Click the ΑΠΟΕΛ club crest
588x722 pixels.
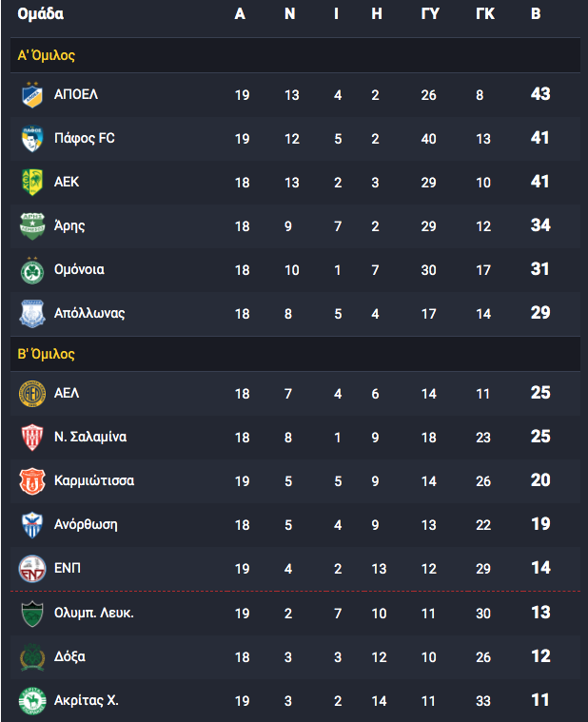pyautogui.click(x=32, y=94)
